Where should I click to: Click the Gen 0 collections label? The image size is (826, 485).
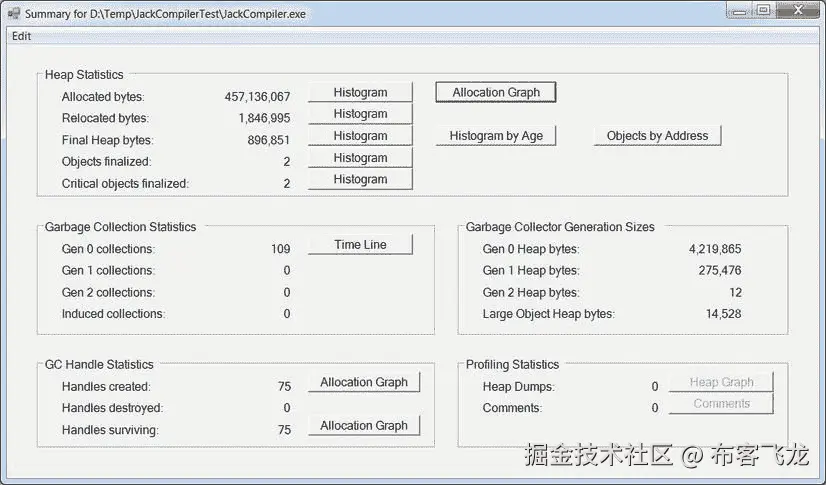[108, 249]
